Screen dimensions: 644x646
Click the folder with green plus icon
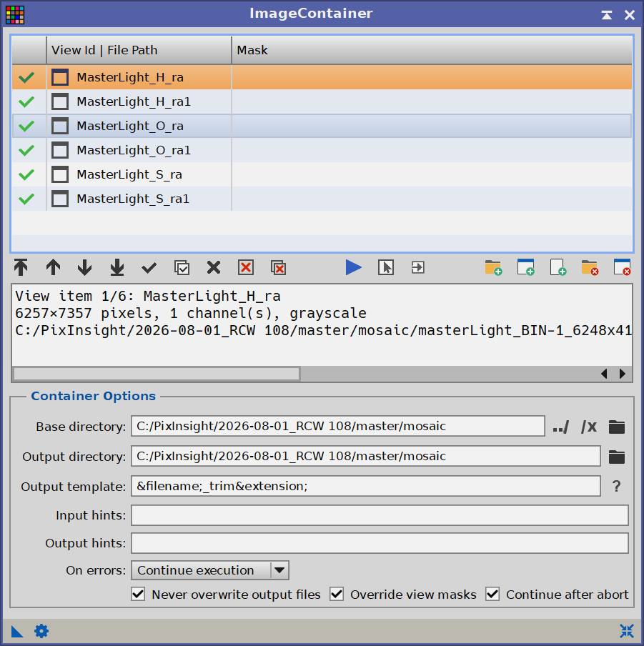pyautogui.click(x=493, y=267)
